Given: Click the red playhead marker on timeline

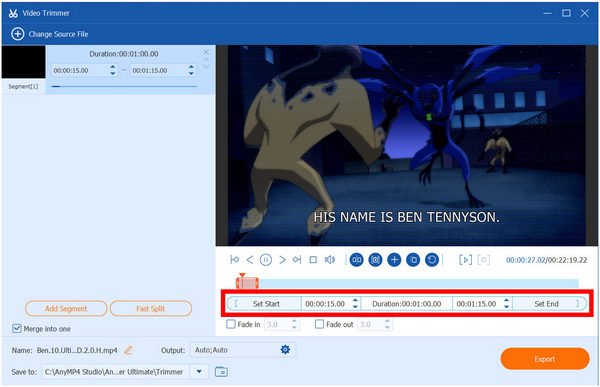Looking at the screenshot, I should (x=242, y=275).
